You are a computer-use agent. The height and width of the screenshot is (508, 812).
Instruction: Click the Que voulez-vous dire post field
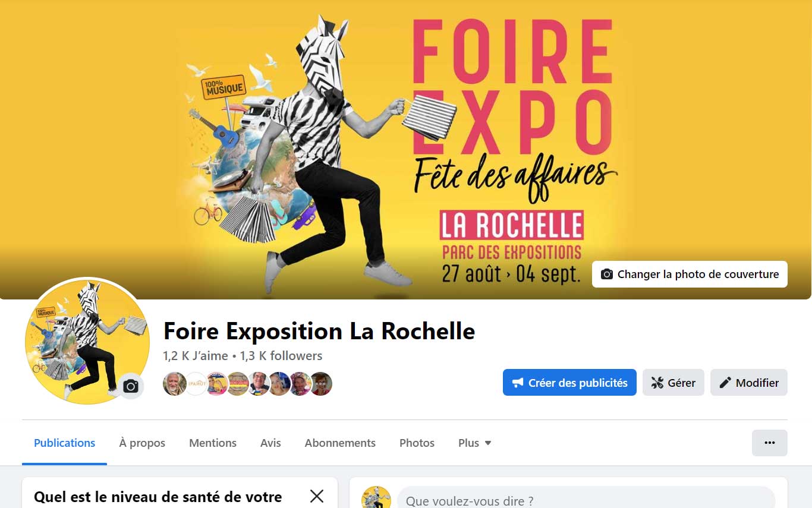(586, 500)
